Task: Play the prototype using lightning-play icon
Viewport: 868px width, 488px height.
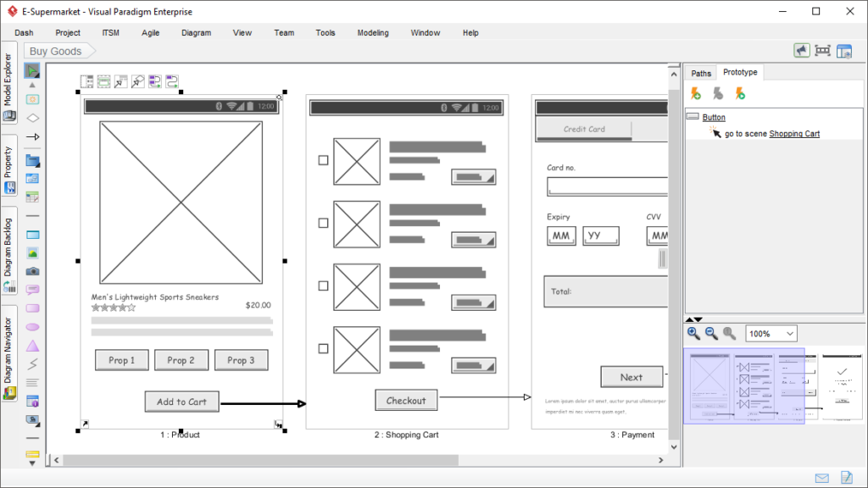Action: (739, 93)
